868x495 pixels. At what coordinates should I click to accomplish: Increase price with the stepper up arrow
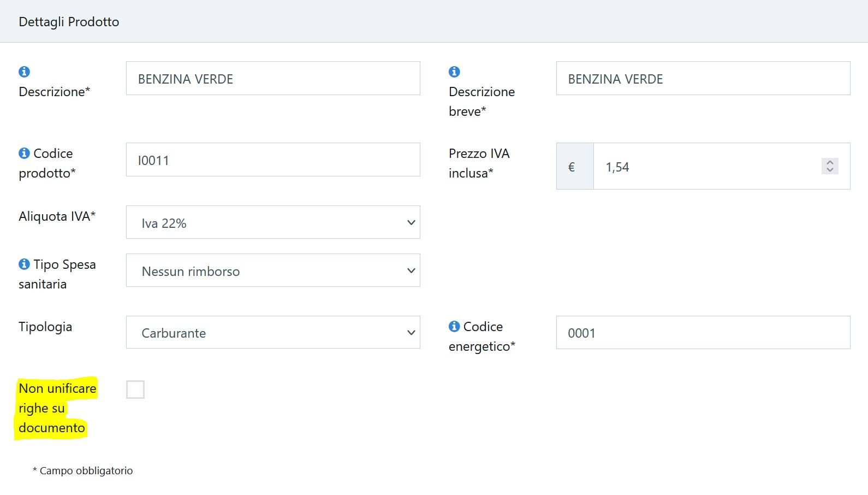(x=830, y=163)
